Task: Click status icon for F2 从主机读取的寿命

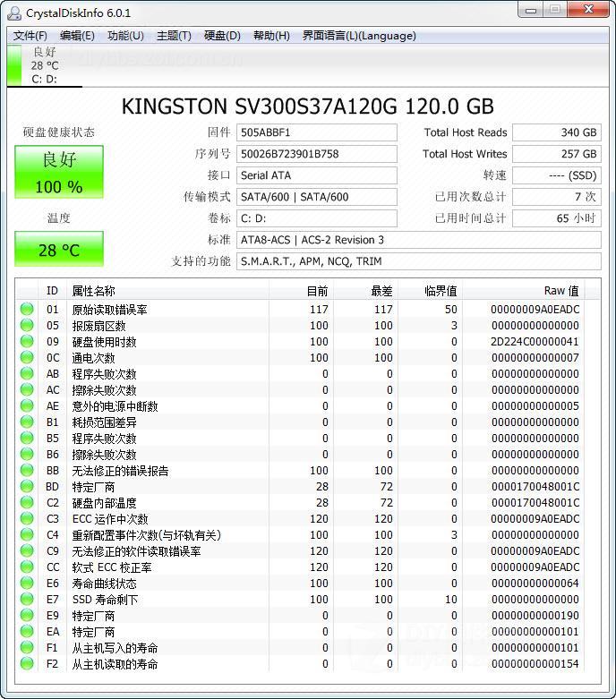Action: (27, 663)
